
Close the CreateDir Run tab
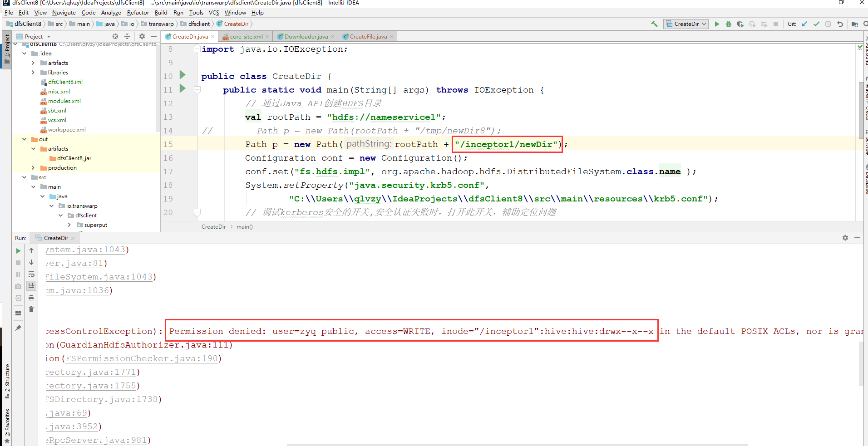(73, 238)
